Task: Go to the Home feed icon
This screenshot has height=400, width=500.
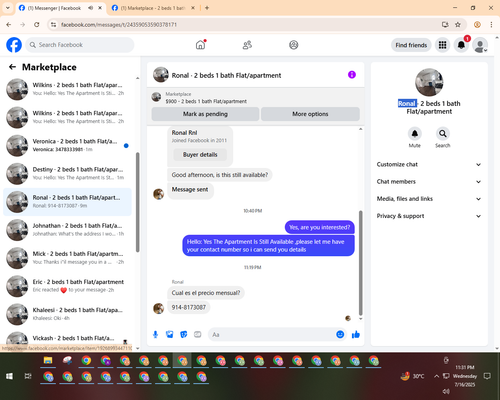Action: pos(200,45)
